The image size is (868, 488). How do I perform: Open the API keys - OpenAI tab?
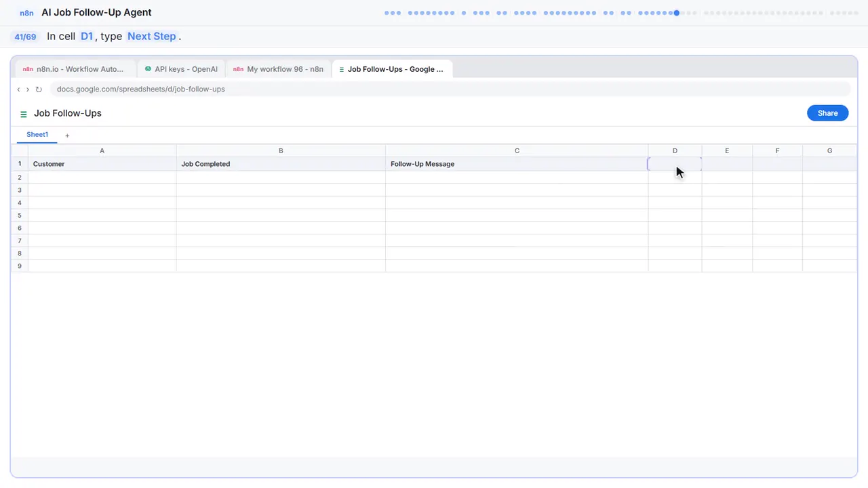click(x=181, y=69)
